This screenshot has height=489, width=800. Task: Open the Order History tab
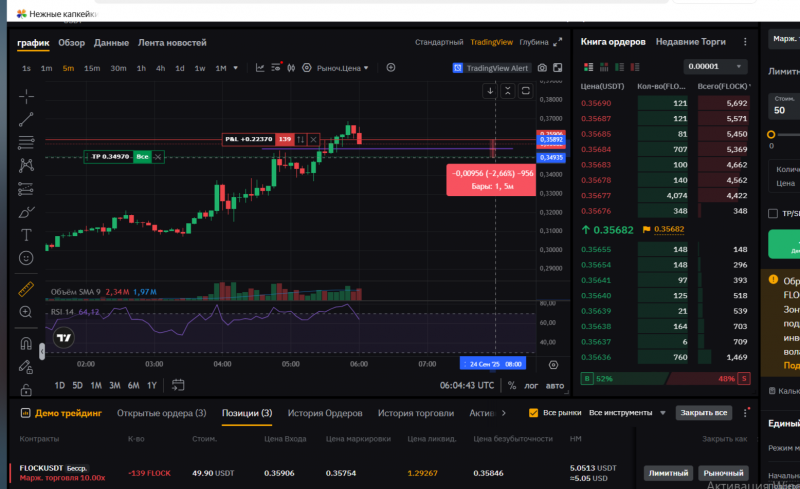[x=325, y=413]
